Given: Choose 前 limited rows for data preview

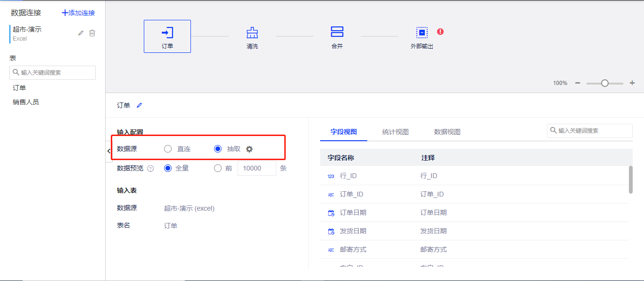Looking at the screenshot, I should tap(218, 168).
